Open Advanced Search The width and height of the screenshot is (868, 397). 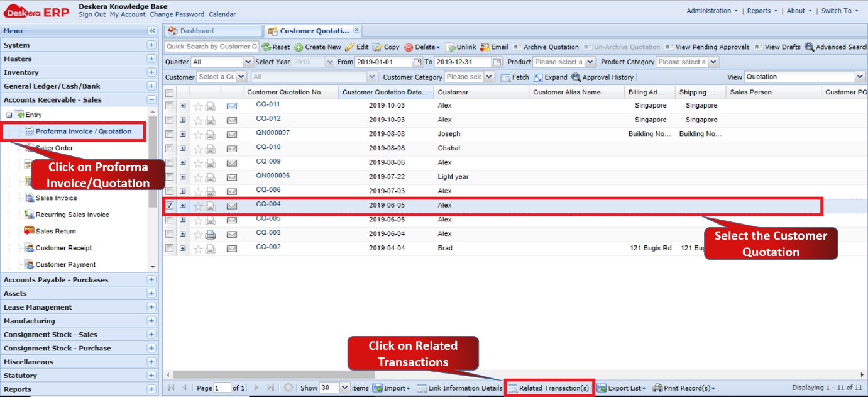coord(837,47)
